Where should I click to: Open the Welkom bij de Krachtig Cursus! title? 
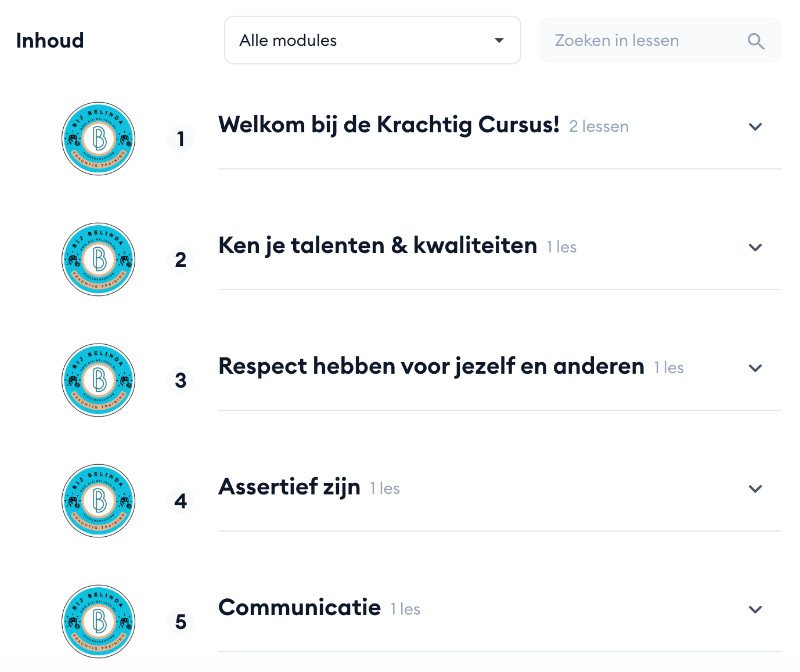point(388,125)
